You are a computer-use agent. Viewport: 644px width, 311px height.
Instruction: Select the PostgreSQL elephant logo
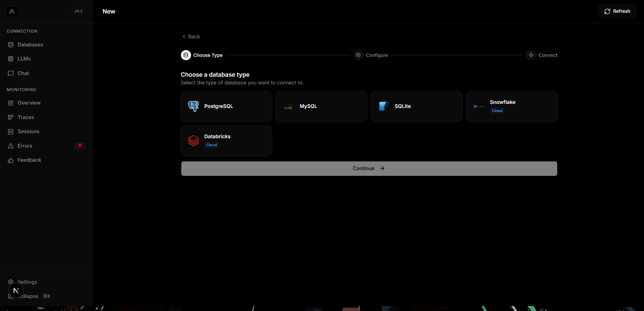click(194, 106)
